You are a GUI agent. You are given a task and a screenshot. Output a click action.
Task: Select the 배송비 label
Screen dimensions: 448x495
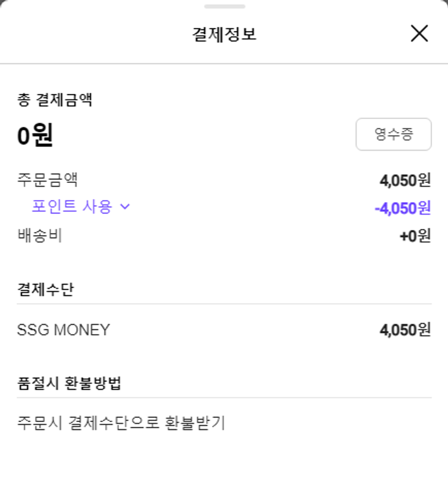pos(40,236)
